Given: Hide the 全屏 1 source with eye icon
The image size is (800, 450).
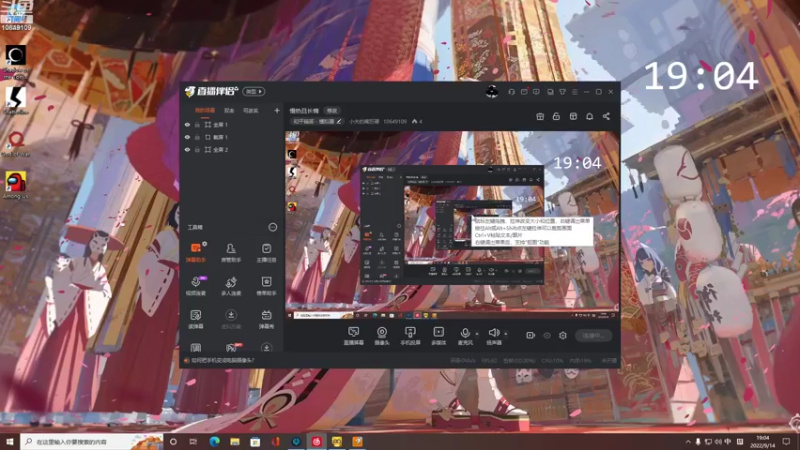Looking at the screenshot, I should 187,124.
